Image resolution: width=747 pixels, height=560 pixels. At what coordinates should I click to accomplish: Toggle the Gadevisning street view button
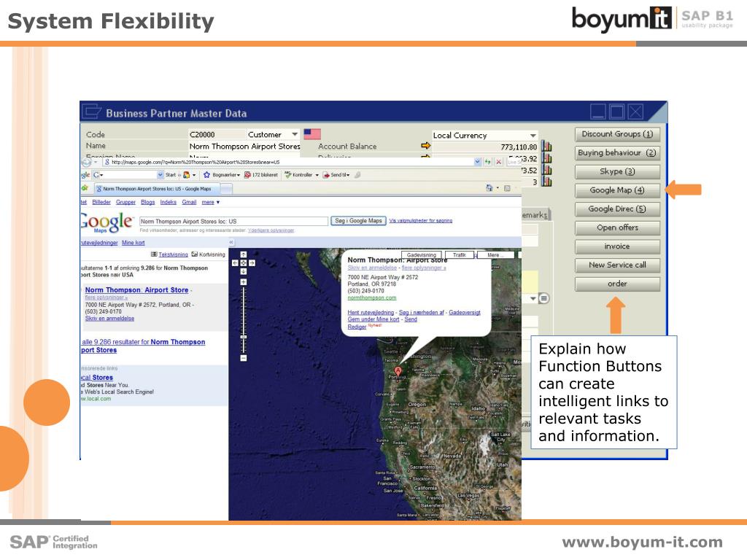coord(422,255)
